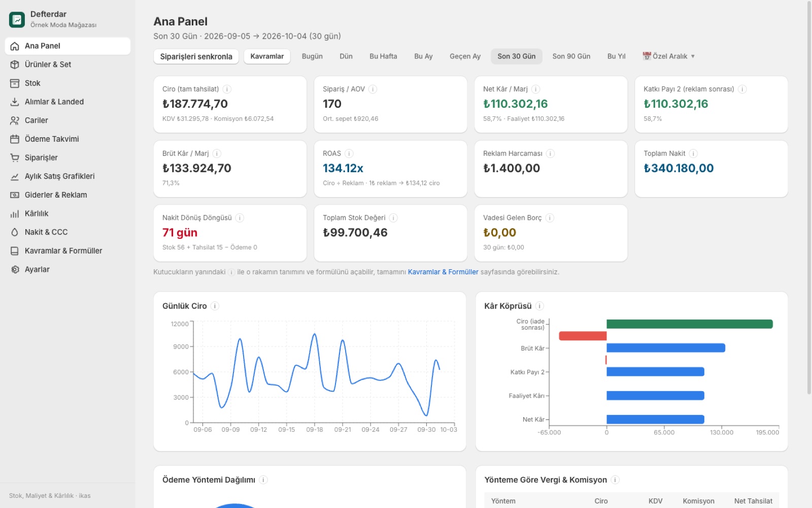Image resolution: width=812 pixels, height=508 pixels.
Task: Navigate to Alımlar & Landed
Action: (67, 102)
